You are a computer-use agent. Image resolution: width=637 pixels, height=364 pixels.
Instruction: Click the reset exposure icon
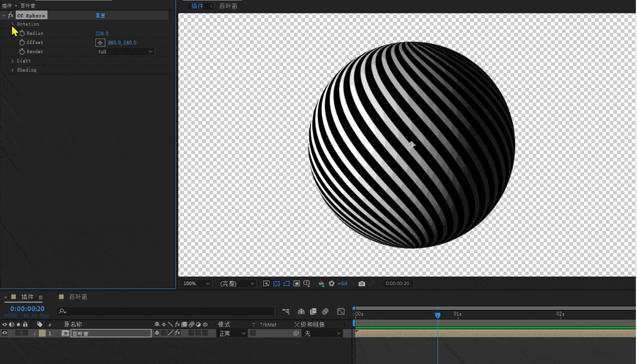click(331, 283)
